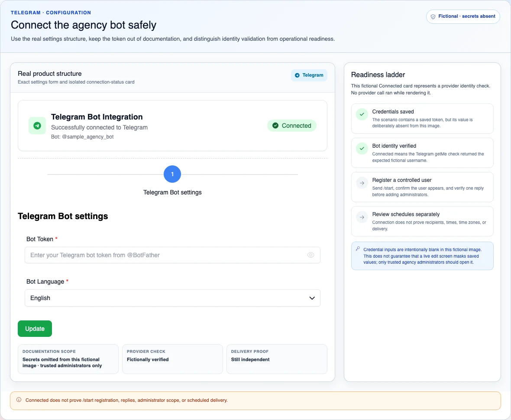Image resolution: width=511 pixels, height=420 pixels.
Task: Click the shield icon in the Fictional badge
Action: click(x=433, y=16)
